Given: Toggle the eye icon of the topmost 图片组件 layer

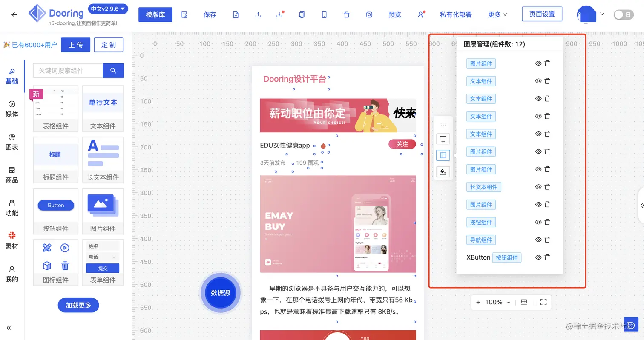Looking at the screenshot, I should tap(538, 63).
